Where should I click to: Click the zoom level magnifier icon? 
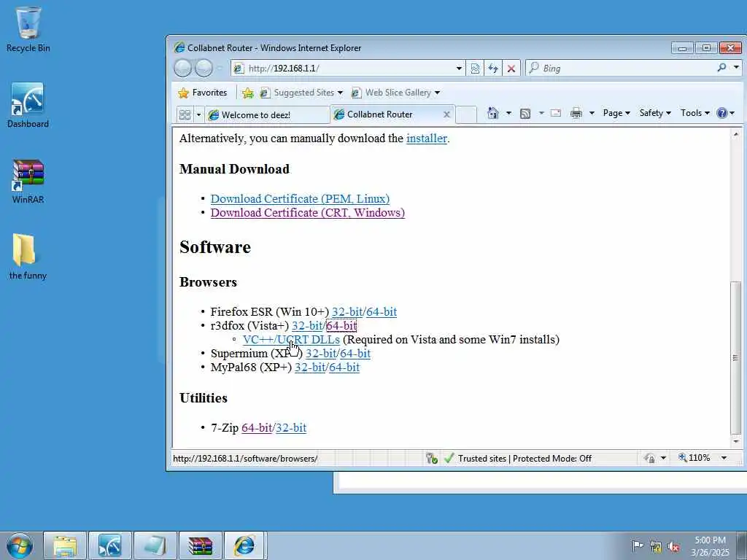click(x=682, y=458)
